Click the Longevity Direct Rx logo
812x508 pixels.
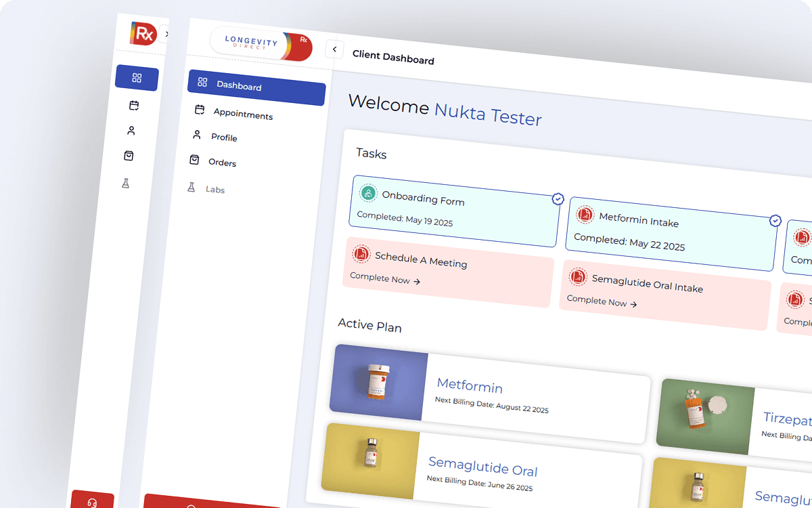261,45
